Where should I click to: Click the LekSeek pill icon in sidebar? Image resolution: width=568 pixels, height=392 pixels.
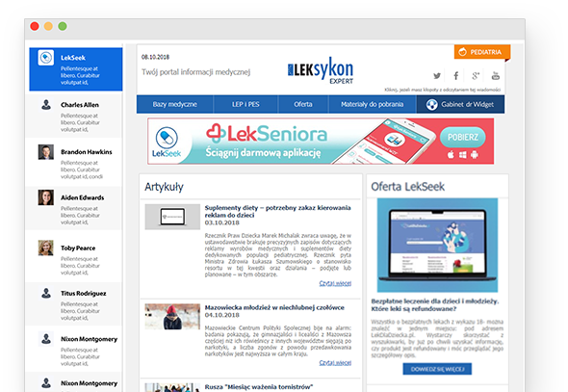point(46,58)
